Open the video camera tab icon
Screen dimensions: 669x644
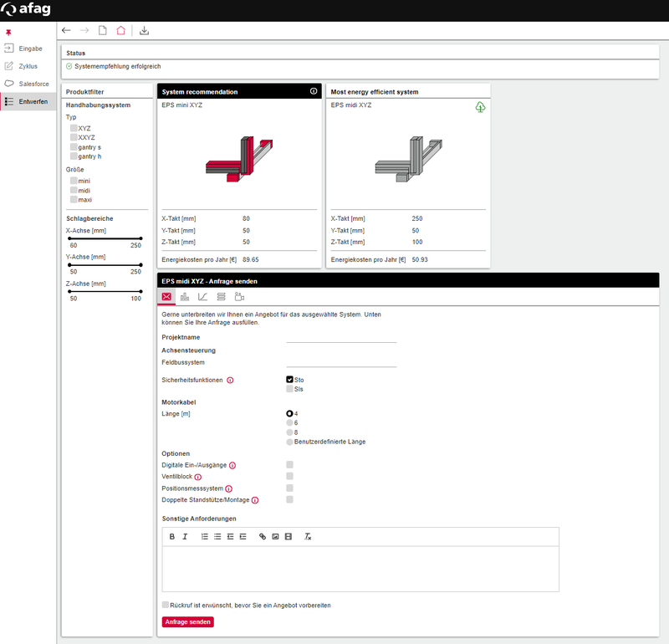[239, 297]
